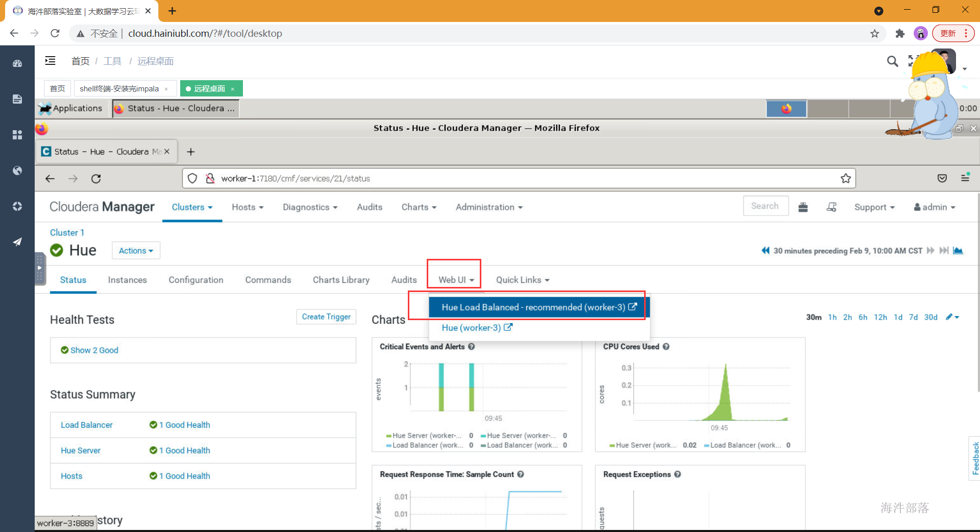Click the briefcase parcels icon in Cloudera header

point(803,207)
